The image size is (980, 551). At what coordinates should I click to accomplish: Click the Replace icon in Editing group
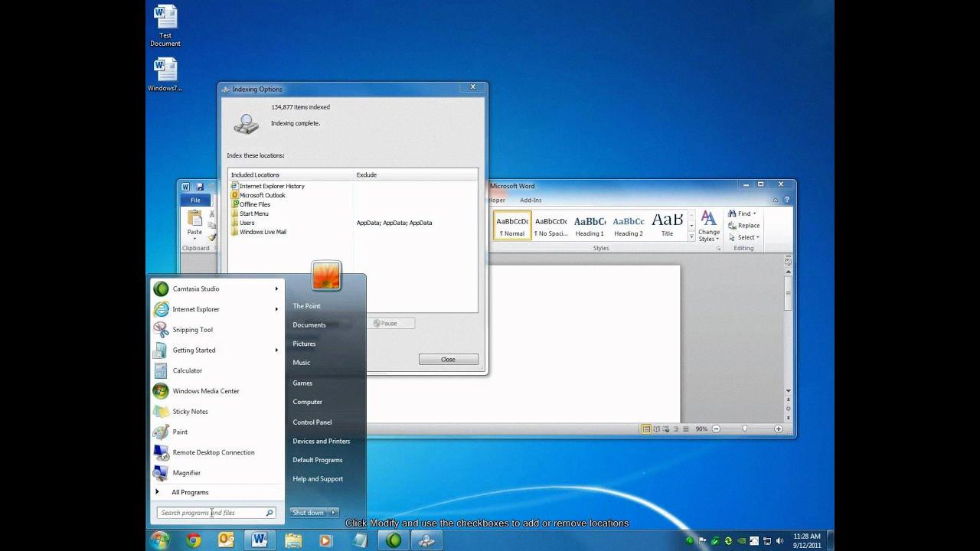[x=733, y=226]
